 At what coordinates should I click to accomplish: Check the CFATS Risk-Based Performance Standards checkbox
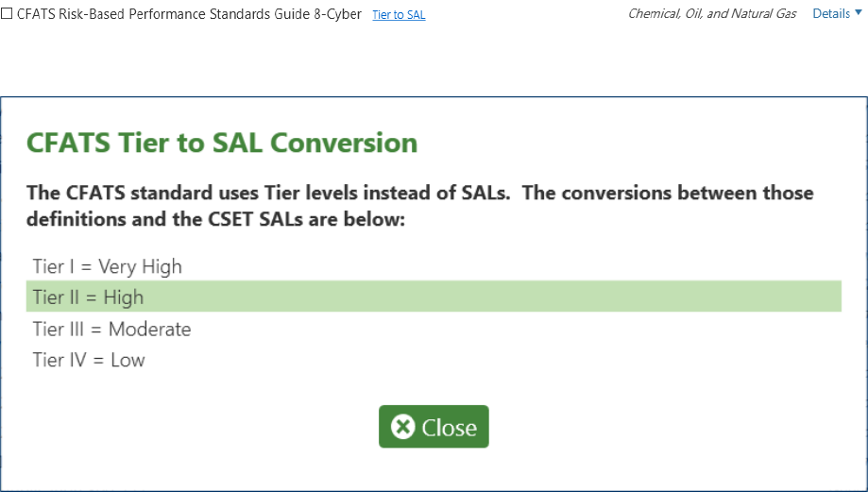tap(8, 14)
